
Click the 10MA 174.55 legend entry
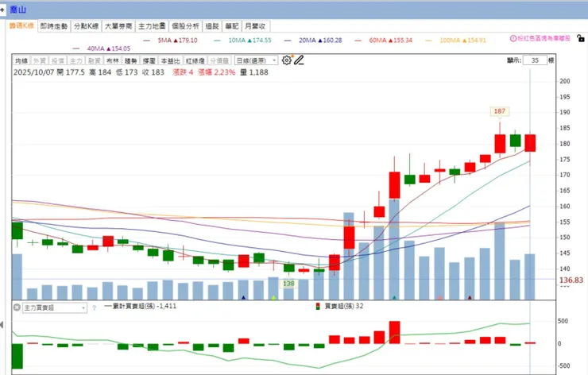click(242, 41)
